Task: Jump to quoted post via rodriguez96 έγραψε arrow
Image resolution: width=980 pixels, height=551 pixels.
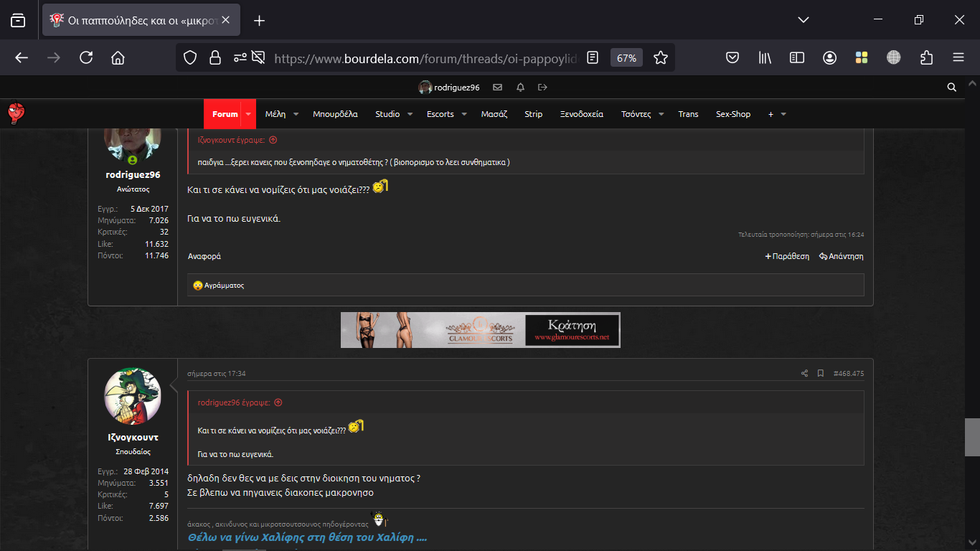Action: click(278, 402)
